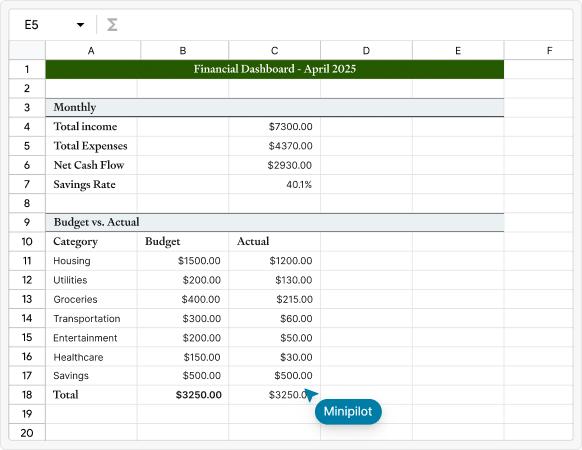Select the Healthcare category cell
The image size is (582, 450).
tap(91, 357)
